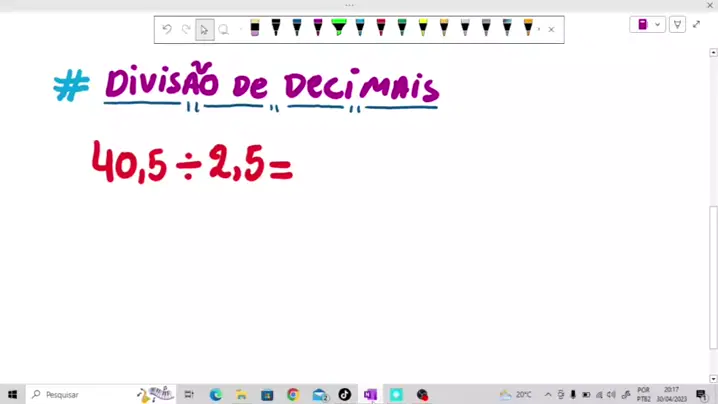Toggle the drawing tools pen button
The image size is (718, 404).
point(677,24)
